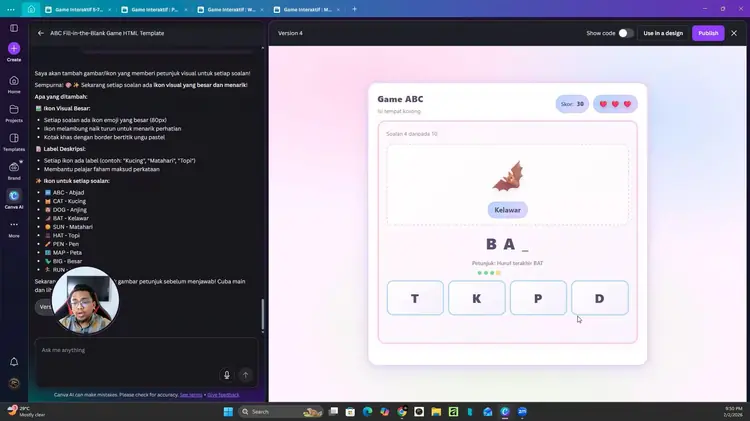This screenshot has width=750, height=421.
Task: Click the microphone voice input icon
Action: pos(227,375)
